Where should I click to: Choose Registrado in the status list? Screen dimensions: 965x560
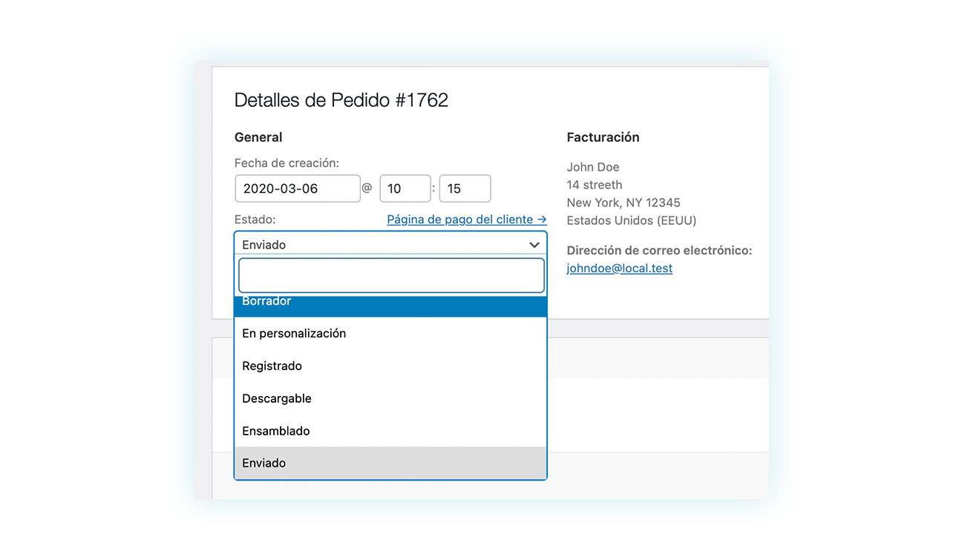[x=390, y=366]
